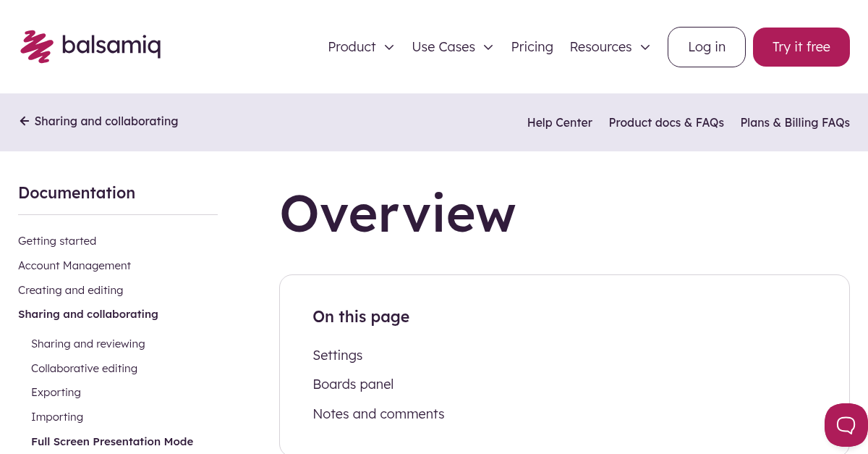Open the Account Management section

[75, 266]
